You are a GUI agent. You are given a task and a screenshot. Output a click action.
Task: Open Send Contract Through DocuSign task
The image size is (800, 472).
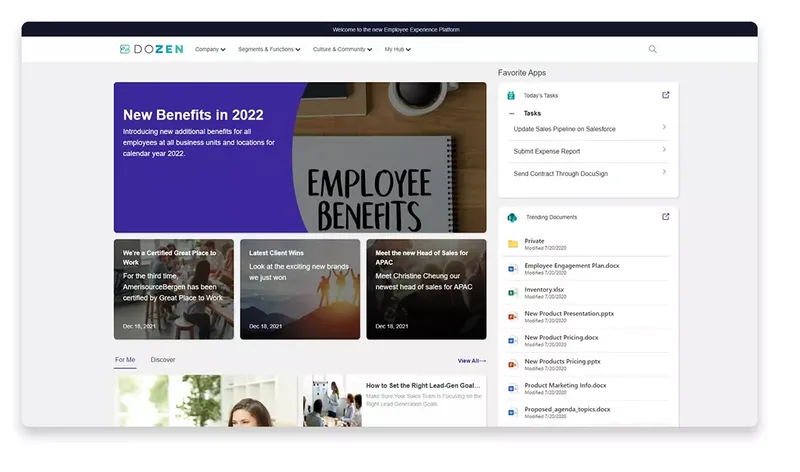coord(588,174)
